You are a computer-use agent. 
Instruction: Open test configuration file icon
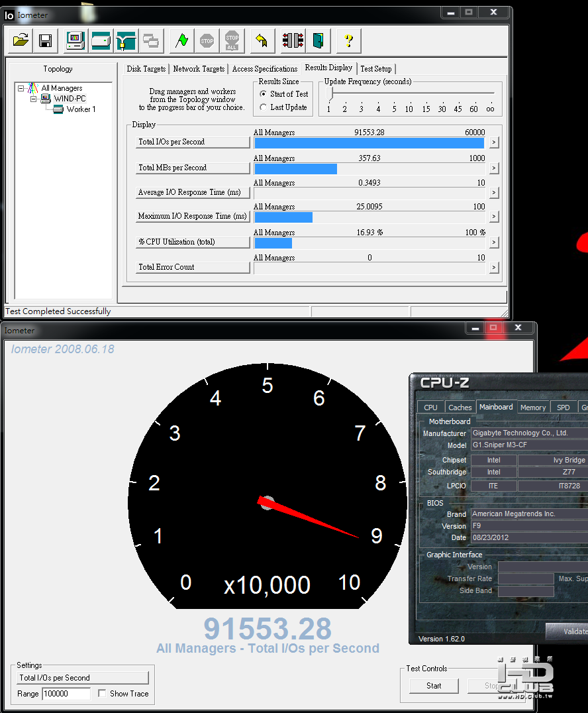(x=21, y=41)
